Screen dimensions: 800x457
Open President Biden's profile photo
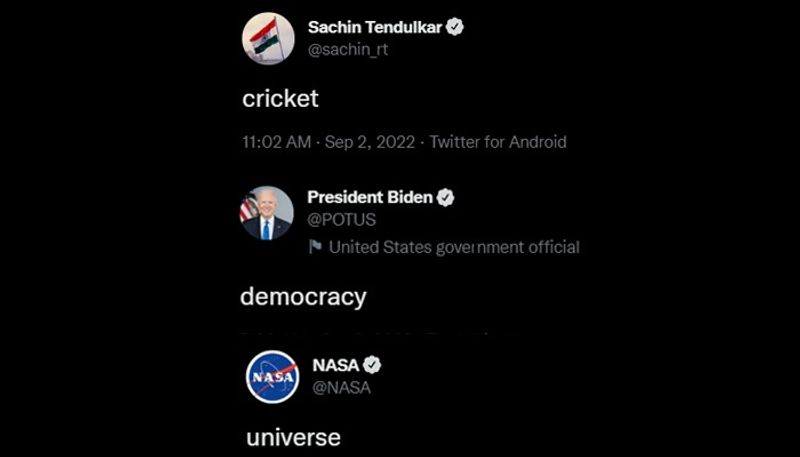coord(267,212)
